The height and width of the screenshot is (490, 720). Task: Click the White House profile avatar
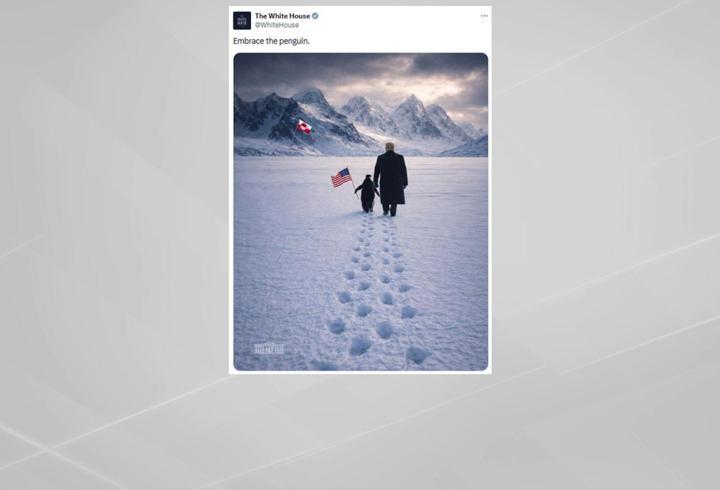tap(242, 21)
